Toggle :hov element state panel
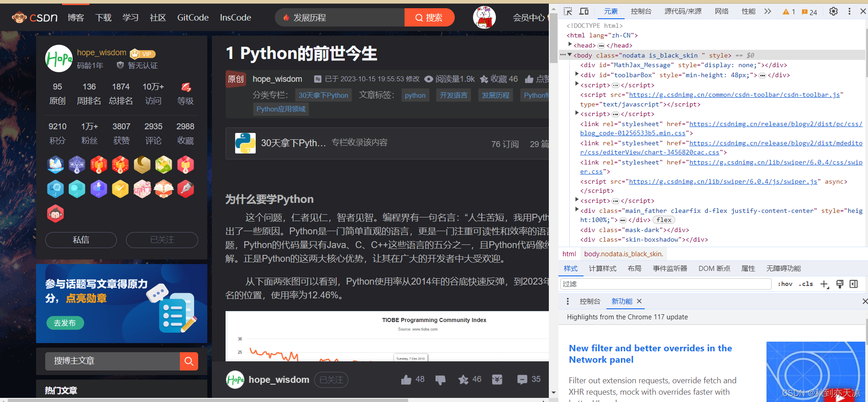This screenshot has height=402, width=868. 785,284
